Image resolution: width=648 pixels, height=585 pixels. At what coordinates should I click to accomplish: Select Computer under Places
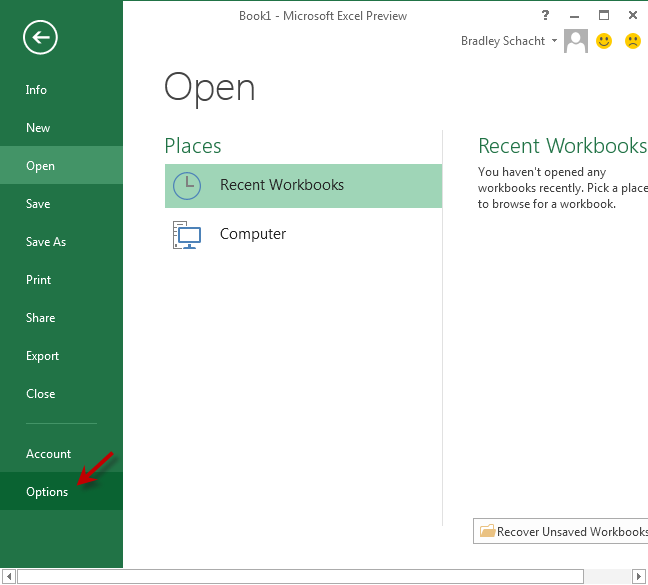click(x=303, y=235)
